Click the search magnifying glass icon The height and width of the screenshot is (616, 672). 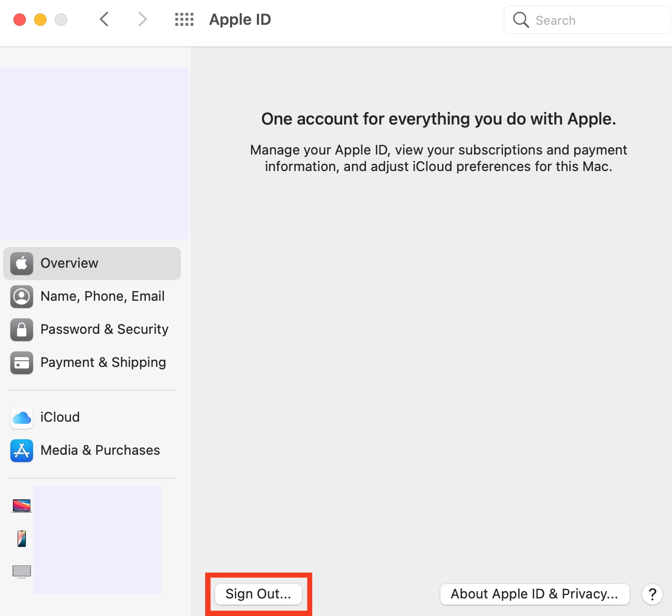point(520,20)
